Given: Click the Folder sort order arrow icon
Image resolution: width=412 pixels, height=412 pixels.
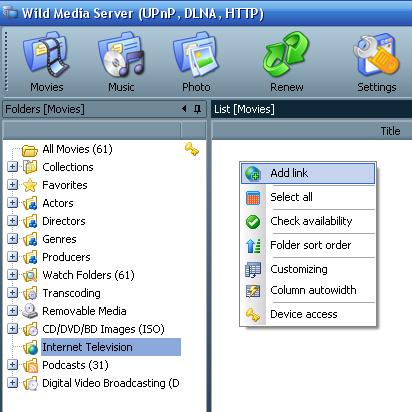Looking at the screenshot, I should 253,246.
